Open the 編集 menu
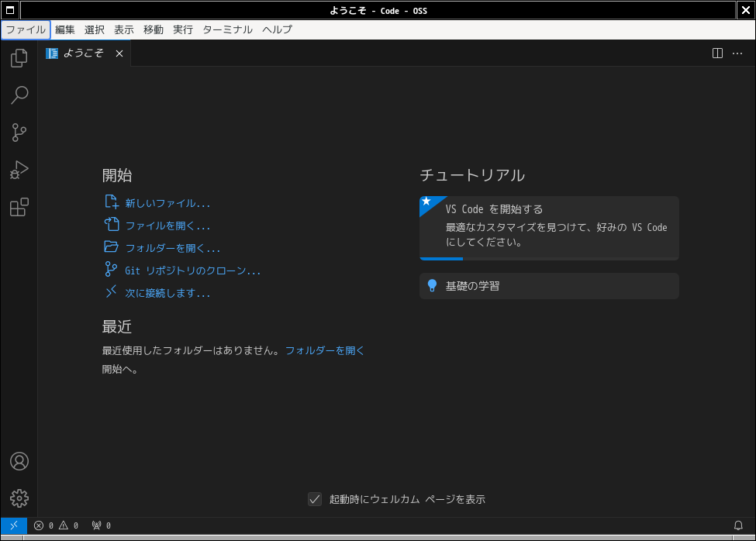756x541 pixels. click(64, 29)
